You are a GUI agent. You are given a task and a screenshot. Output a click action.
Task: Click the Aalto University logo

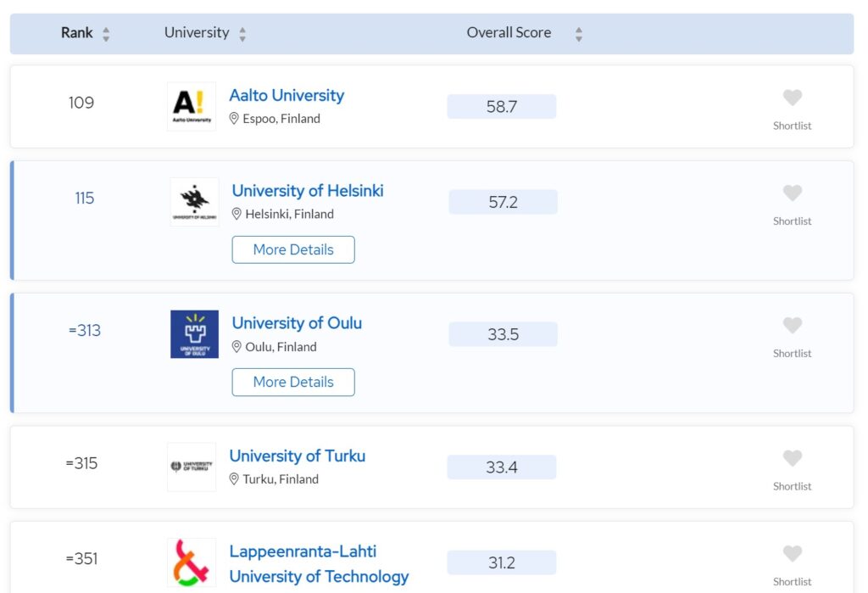click(192, 107)
